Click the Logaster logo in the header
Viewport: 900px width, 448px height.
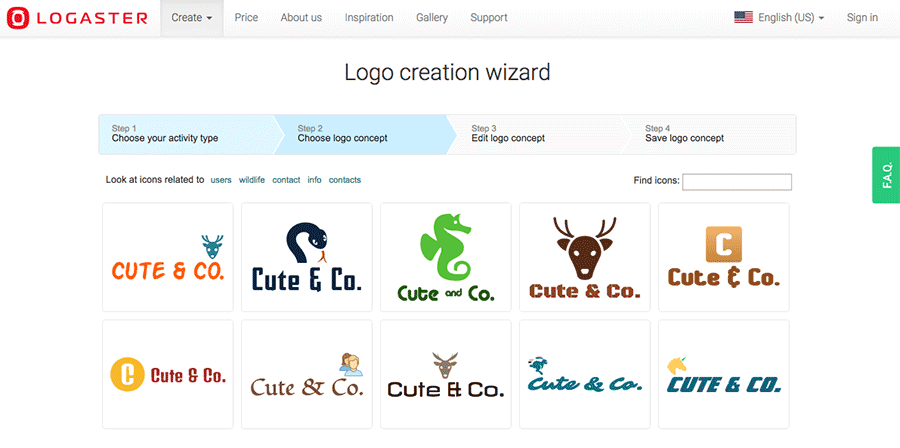point(77,18)
